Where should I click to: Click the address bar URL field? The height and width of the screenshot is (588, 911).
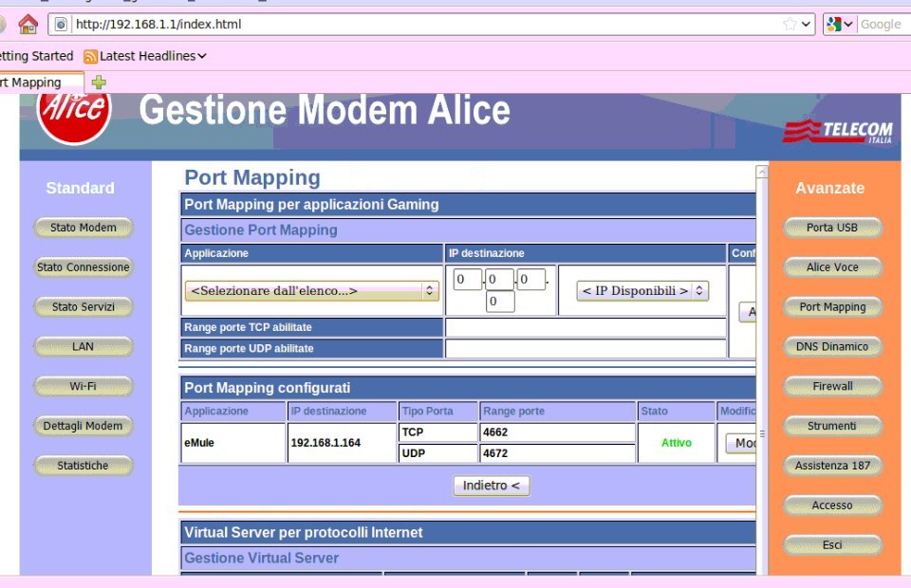click(426, 24)
